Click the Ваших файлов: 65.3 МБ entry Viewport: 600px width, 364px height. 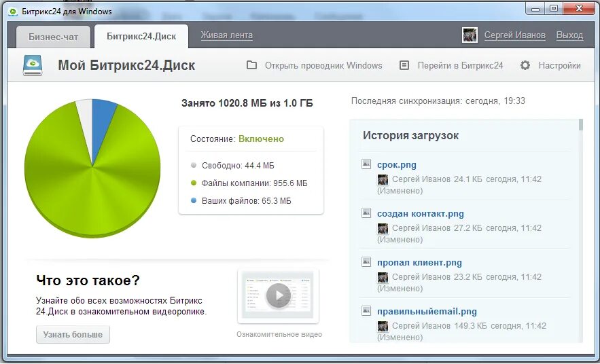pos(247,201)
